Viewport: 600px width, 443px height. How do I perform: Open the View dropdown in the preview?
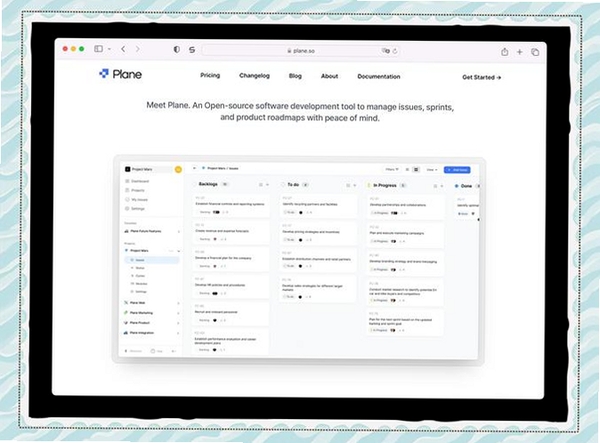pos(432,169)
